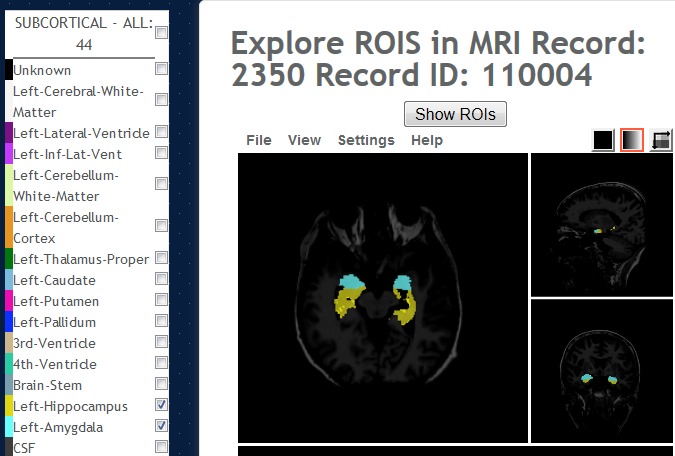The height and width of the screenshot is (456, 675).
Task: Uncheck the Left-Hippocampus checkbox
Action: [x=161, y=405]
